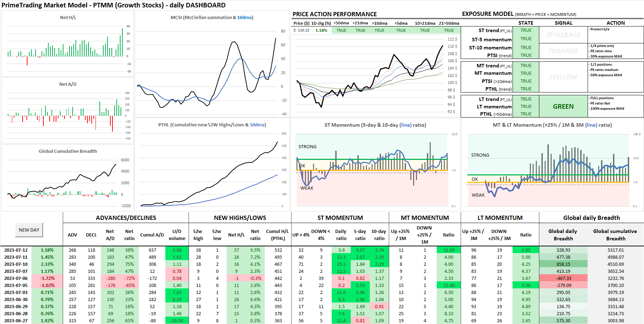This screenshot has width=644, height=324.
Task: Click the NEW DAY button
Action: 29,230
